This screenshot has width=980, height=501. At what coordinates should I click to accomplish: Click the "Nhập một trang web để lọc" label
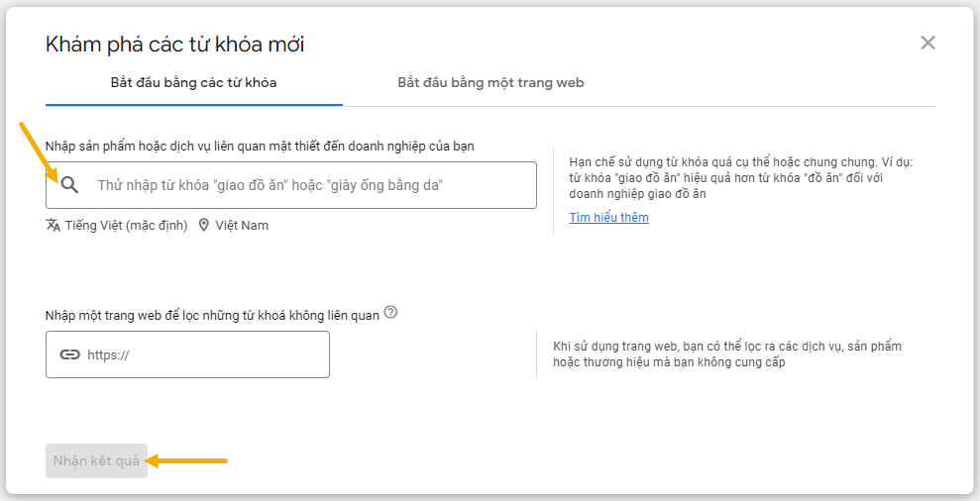[x=212, y=315]
